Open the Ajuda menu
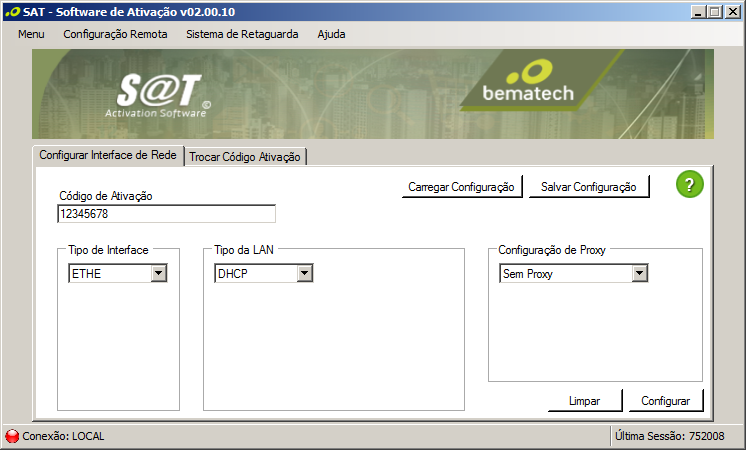 pyautogui.click(x=332, y=34)
